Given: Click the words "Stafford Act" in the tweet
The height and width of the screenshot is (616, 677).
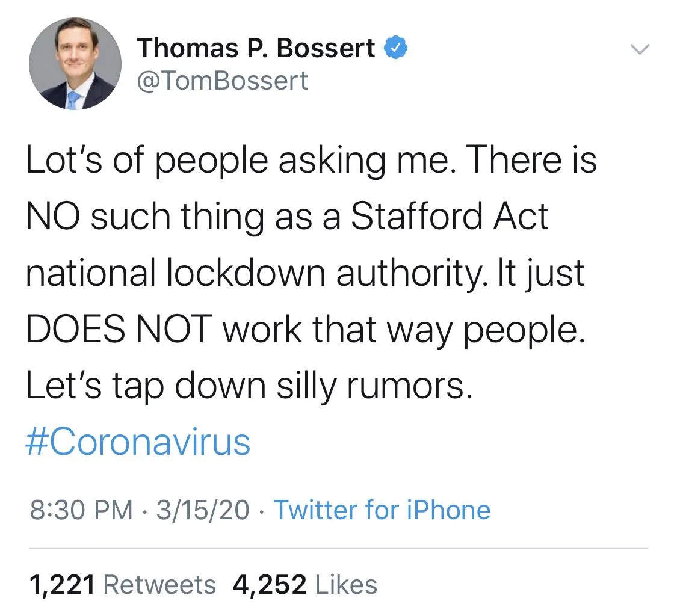Looking at the screenshot, I should pos(450,217).
